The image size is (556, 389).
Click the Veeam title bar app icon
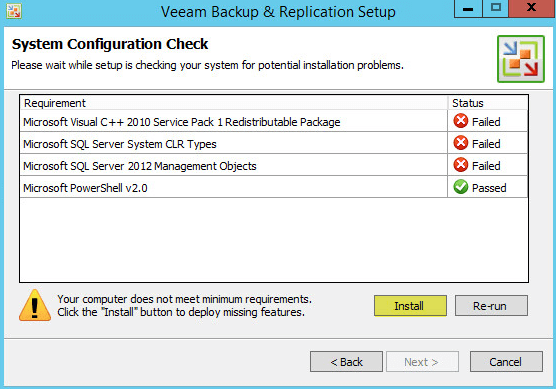(14, 11)
